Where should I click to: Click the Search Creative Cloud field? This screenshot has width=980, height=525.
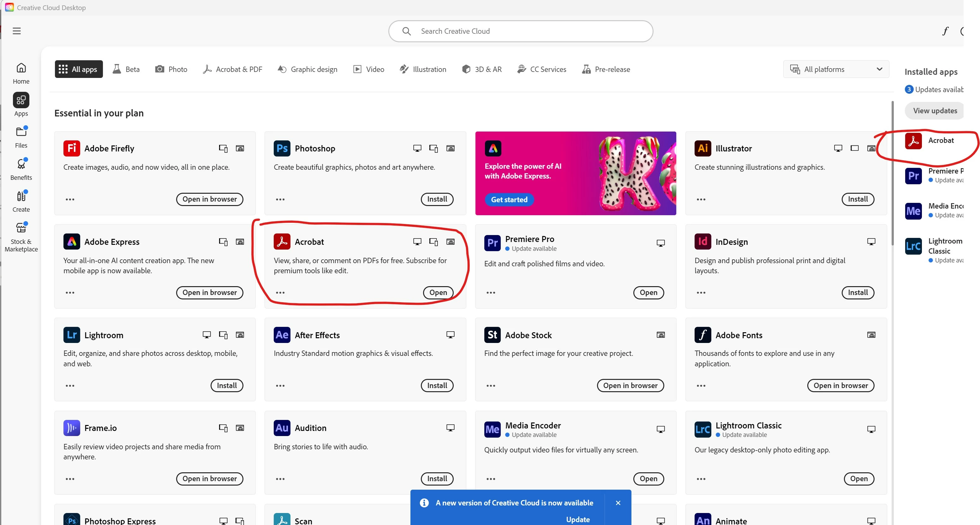[x=520, y=31]
